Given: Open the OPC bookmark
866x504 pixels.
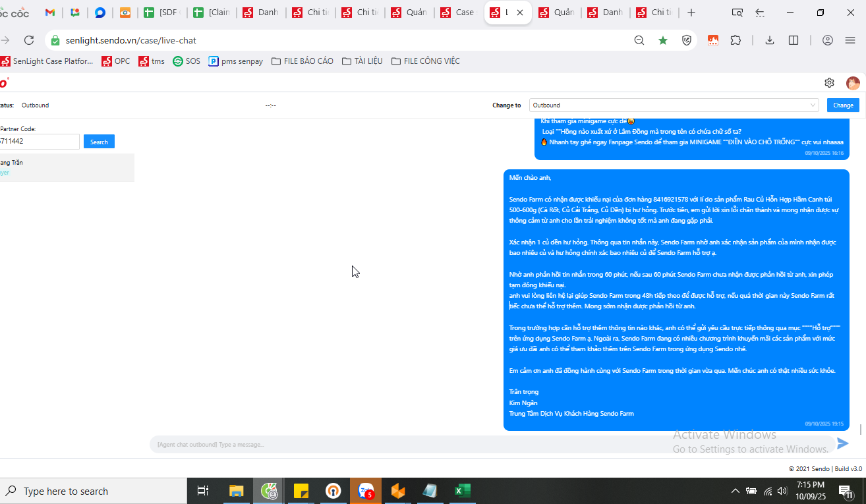Looking at the screenshot, I should click(116, 61).
